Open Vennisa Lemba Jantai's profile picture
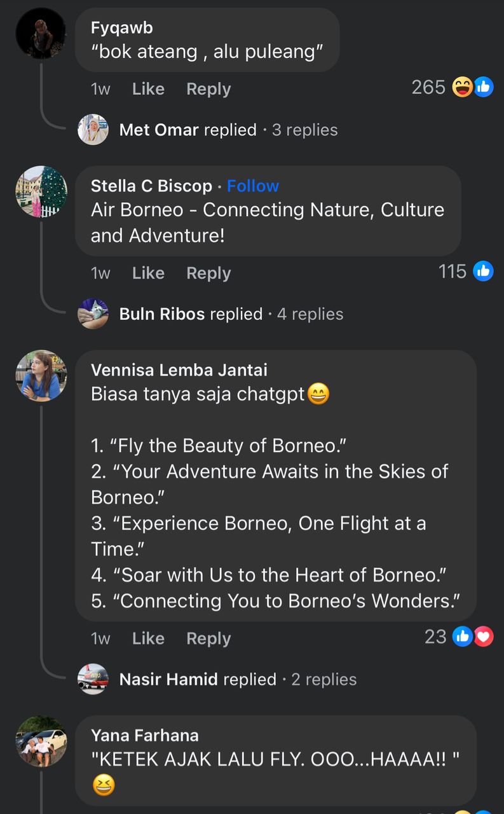Viewport: 504px width, 814px height. 41,375
